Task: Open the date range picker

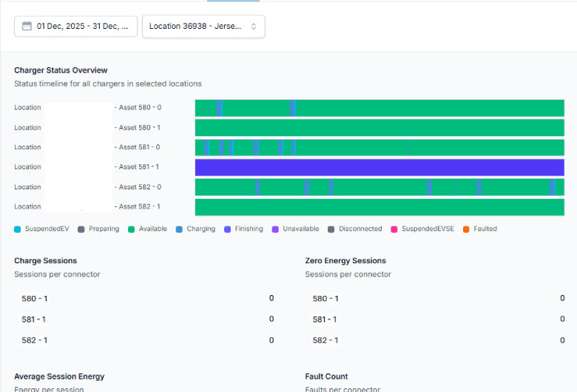Action: coord(75,26)
